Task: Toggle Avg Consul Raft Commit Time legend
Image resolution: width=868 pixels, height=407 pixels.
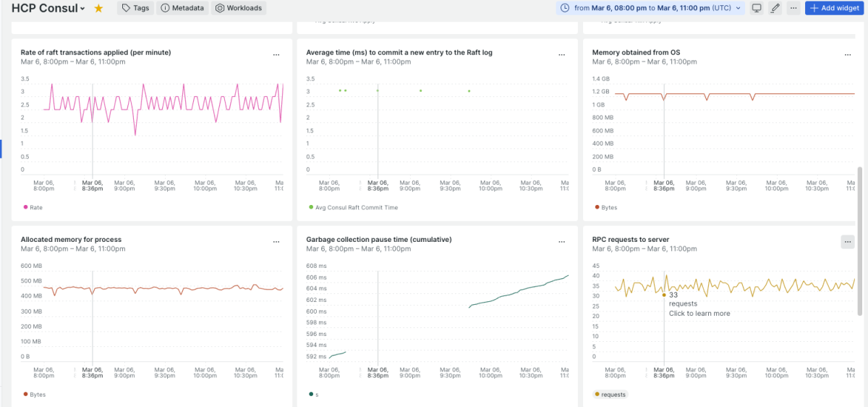Action: pos(352,207)
